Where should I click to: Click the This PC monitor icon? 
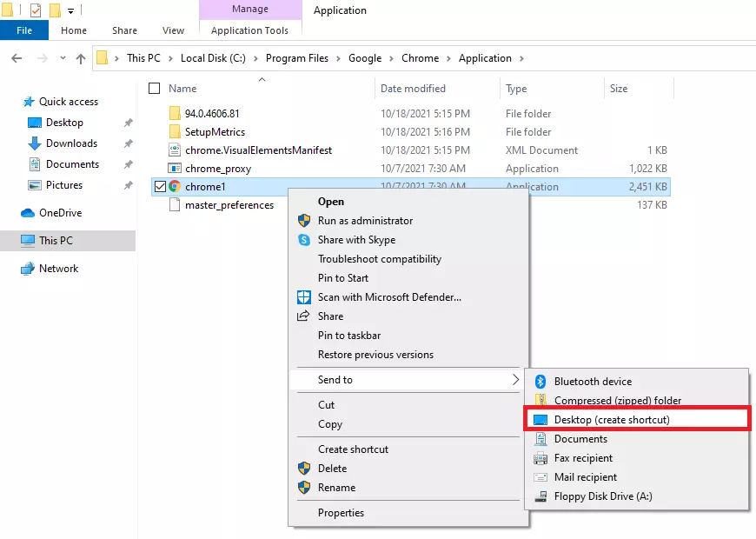click(x=28, y=240)
